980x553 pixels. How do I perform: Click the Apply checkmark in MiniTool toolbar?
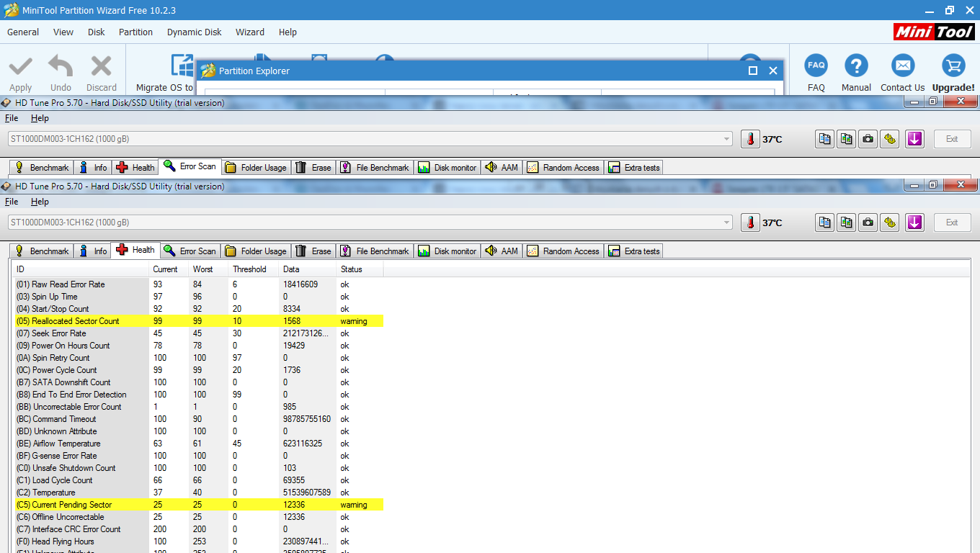20,67
